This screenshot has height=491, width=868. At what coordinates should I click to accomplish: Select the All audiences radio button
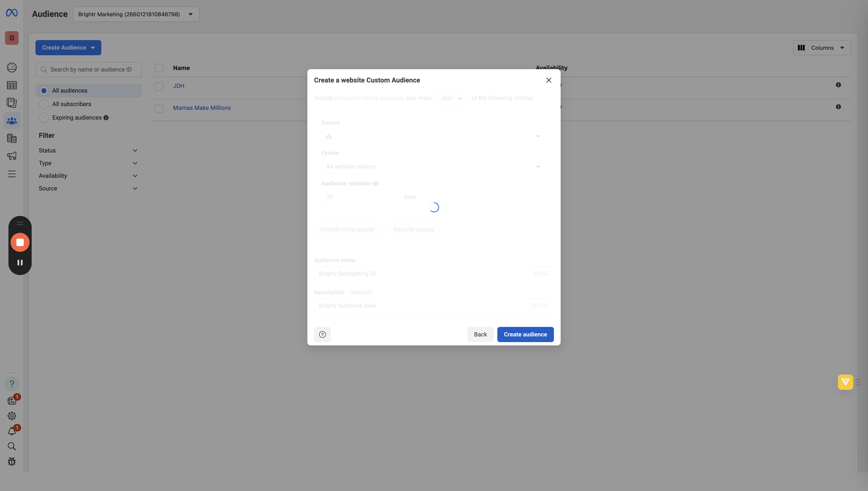pyautogui.click(x=44, y=91)
